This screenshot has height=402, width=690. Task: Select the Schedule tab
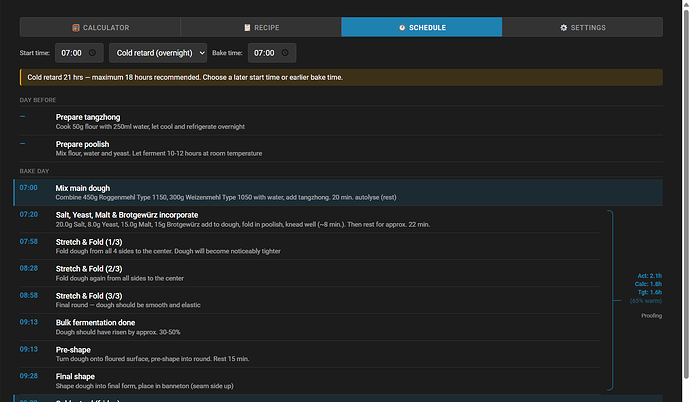[421, 28]
